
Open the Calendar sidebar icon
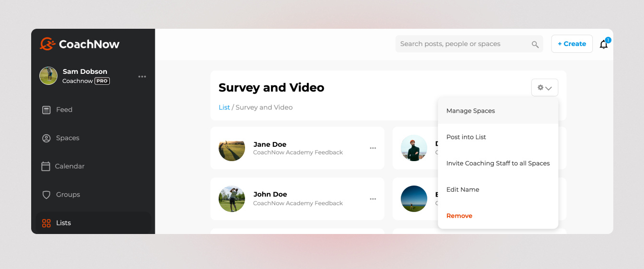pos(46,166)
